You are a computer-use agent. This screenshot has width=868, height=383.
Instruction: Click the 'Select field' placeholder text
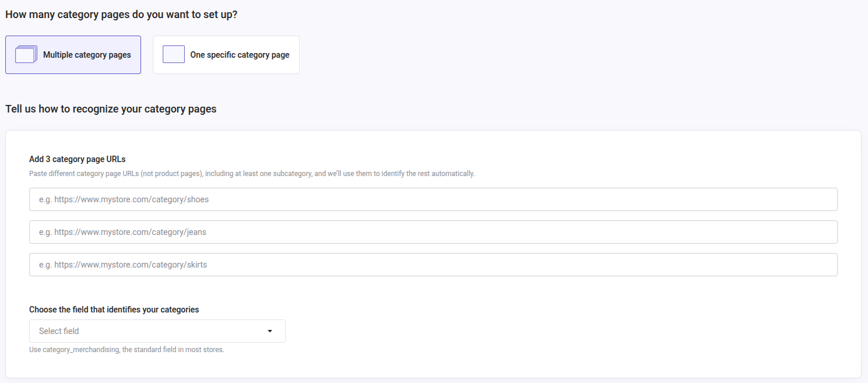pyautogui.click(x=59, y=331)
